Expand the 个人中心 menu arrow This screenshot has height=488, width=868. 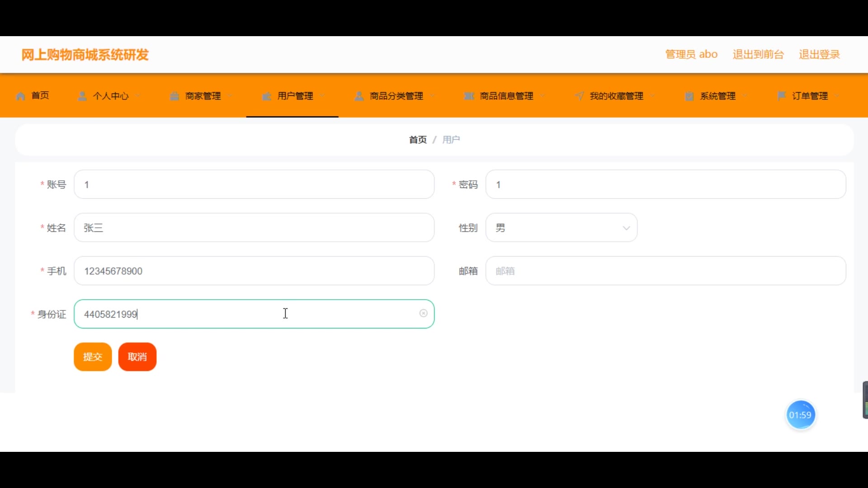point(138,96)
